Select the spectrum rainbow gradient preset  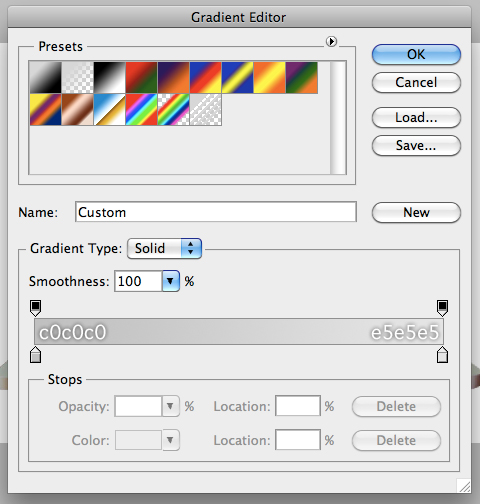pyautogui.click(x=142, y=110)
